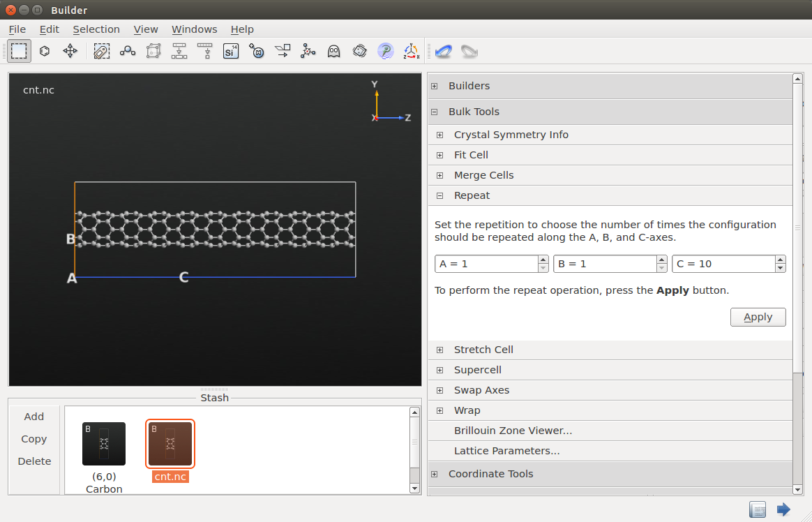
Task: Decrease the A repetition value
Action: (543, 268)
